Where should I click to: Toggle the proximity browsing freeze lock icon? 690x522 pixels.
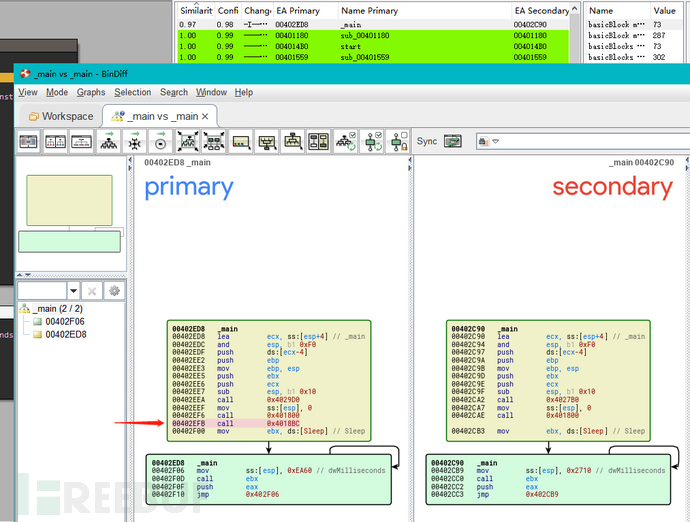[x=400, y=142]
